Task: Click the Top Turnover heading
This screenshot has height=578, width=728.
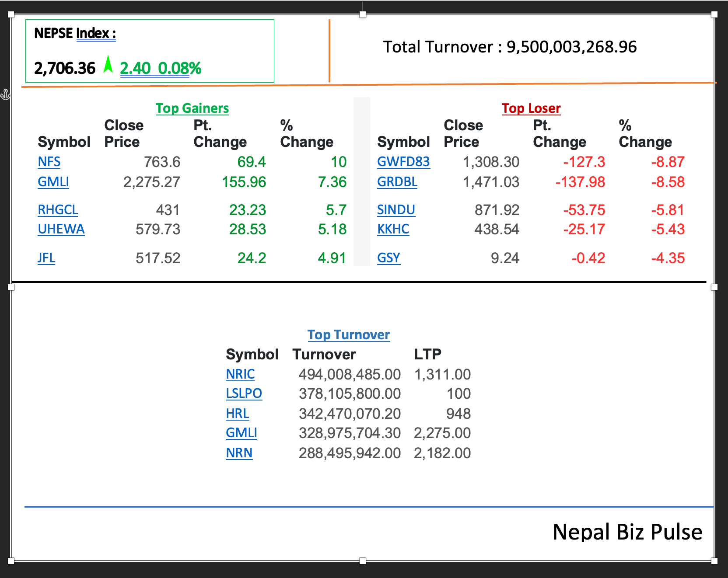Action: point(348,334)
